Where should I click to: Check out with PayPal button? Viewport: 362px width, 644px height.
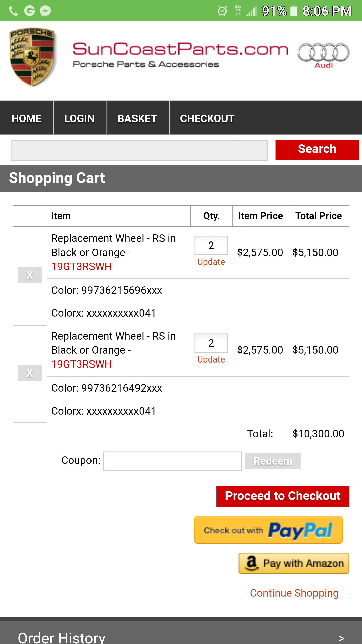(x=268, y=530)
